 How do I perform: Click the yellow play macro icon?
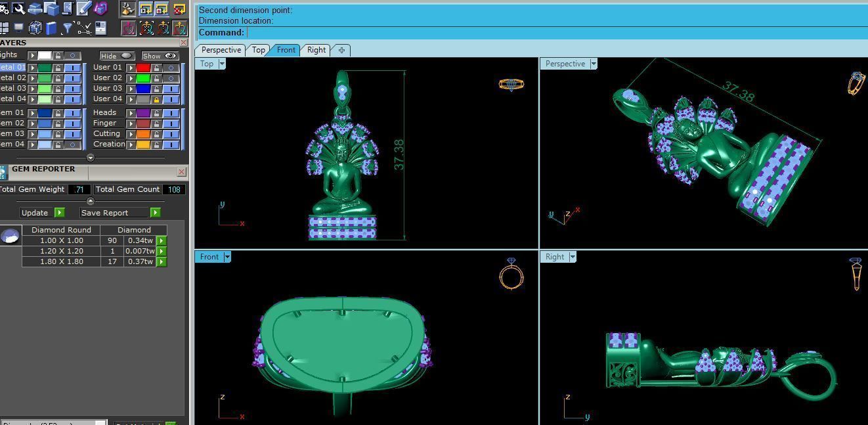[x=145, y=9]
